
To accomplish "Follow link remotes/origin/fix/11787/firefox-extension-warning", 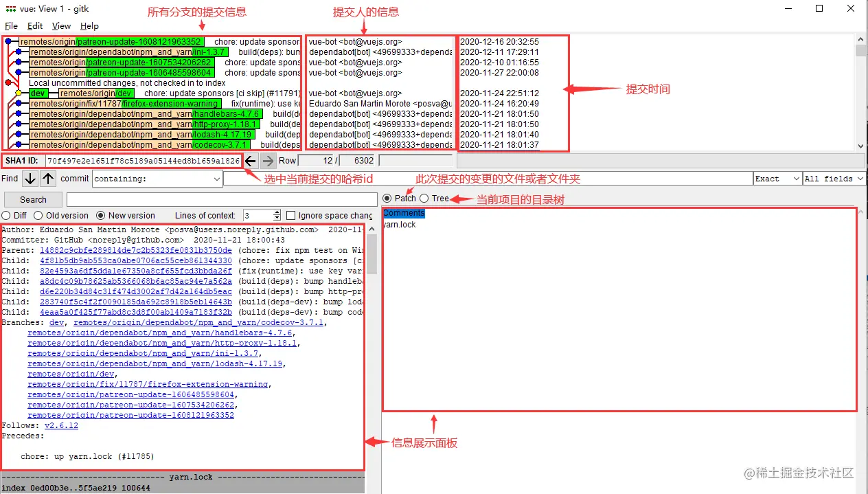I will tap(148, 384).
